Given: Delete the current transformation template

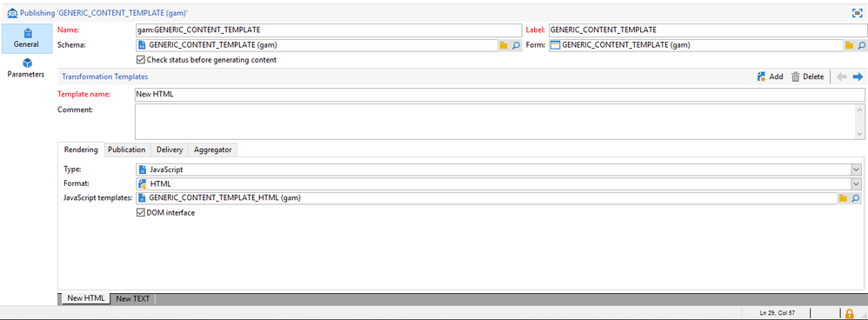Looking at the screenshot, I should tap(807, 77).
